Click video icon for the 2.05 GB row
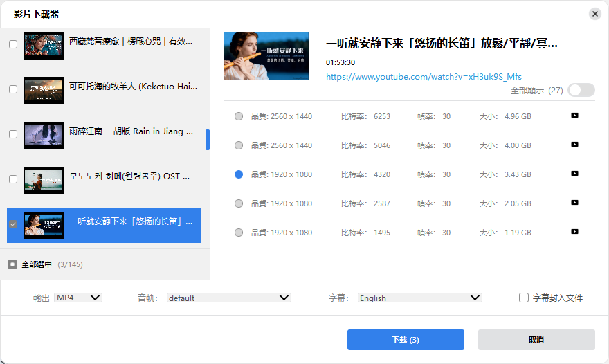 tap(574, 202)
